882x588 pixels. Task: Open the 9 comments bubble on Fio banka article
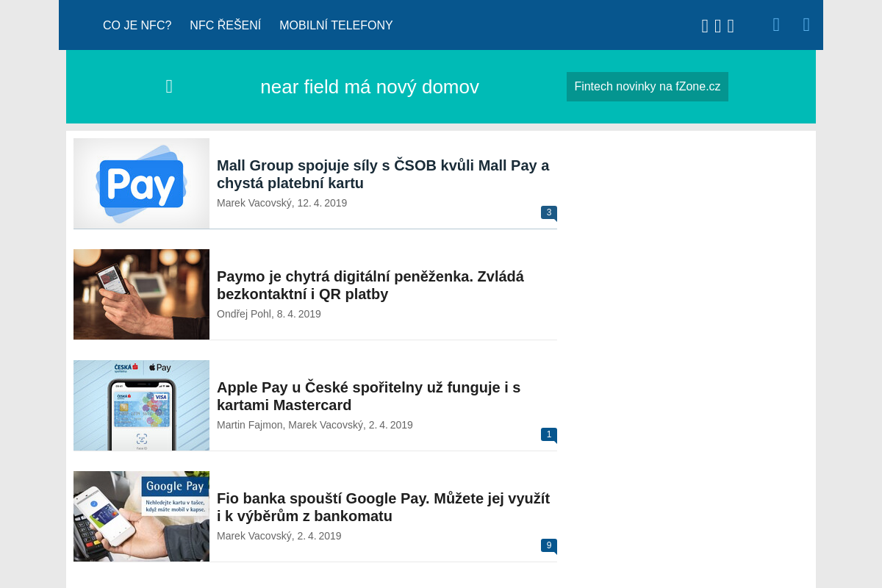548,545
